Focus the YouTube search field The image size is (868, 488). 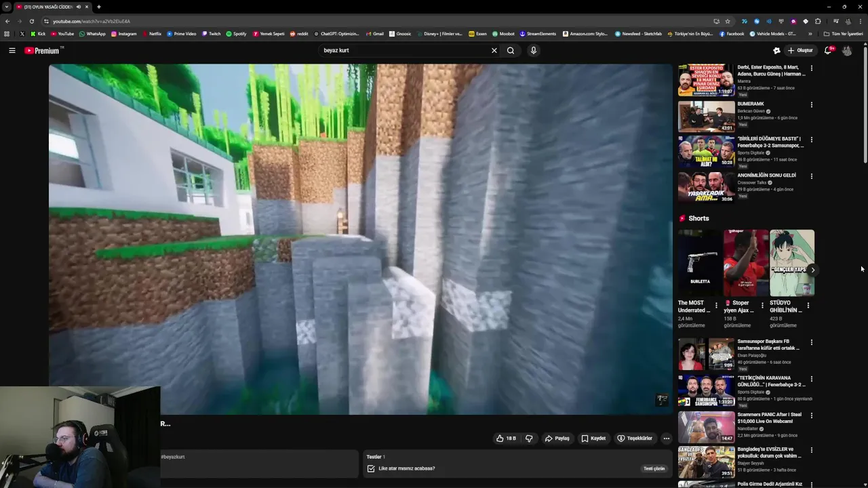(405, 50)
